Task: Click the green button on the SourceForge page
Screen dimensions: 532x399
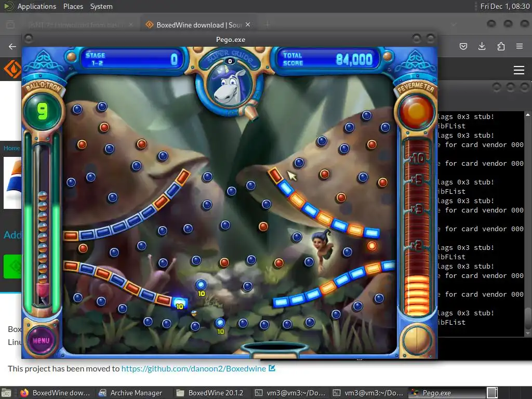Action: click(12, 267)
